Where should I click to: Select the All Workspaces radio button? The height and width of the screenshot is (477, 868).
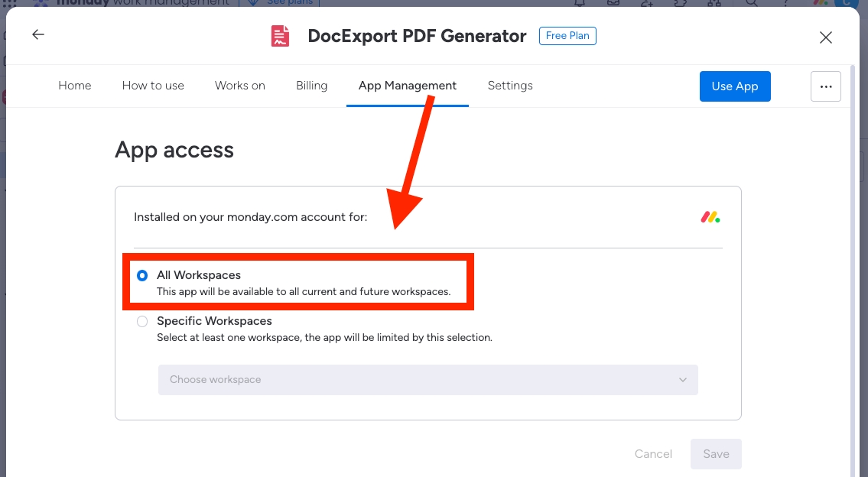tap(142, 276)
